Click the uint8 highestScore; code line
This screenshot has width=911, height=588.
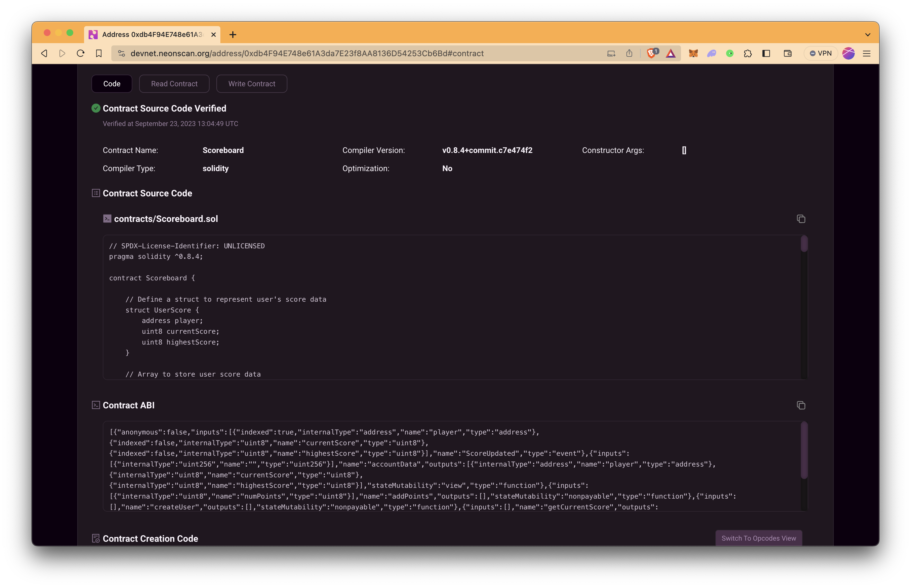click(181, 342)
